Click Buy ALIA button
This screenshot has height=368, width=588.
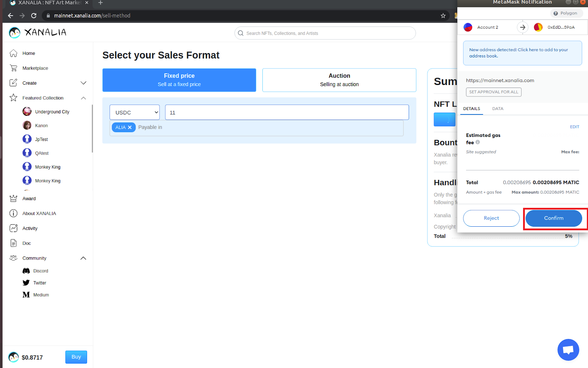click(x=76, y=357)
